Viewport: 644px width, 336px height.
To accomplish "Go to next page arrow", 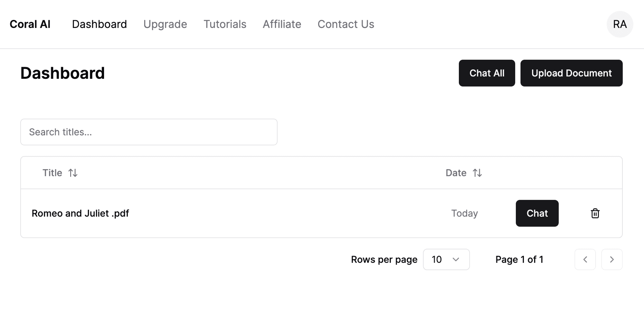I will click(x=611, y=259).
